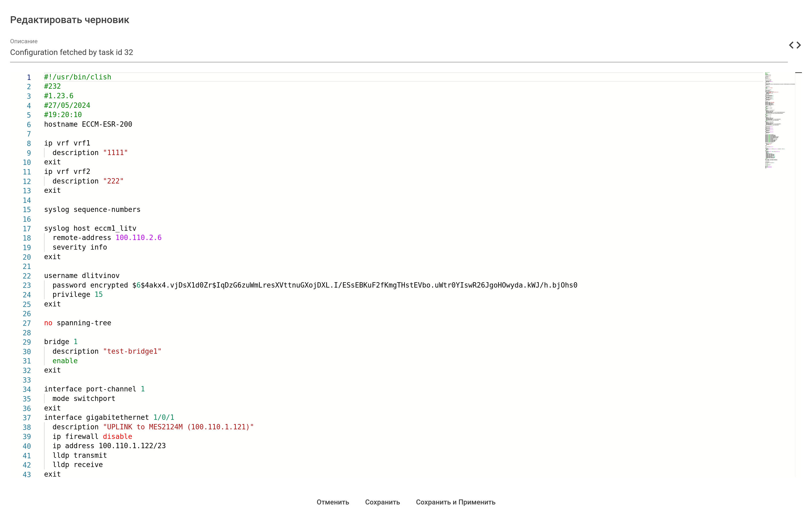Click the "test-bridge1" description string
812x522 pixels.
[132, 351]
